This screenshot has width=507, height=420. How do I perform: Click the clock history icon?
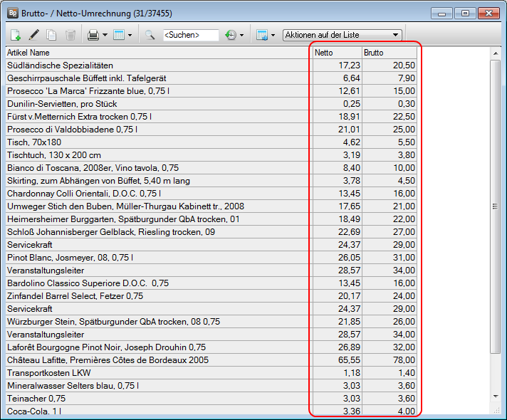(x=231, y=35)
